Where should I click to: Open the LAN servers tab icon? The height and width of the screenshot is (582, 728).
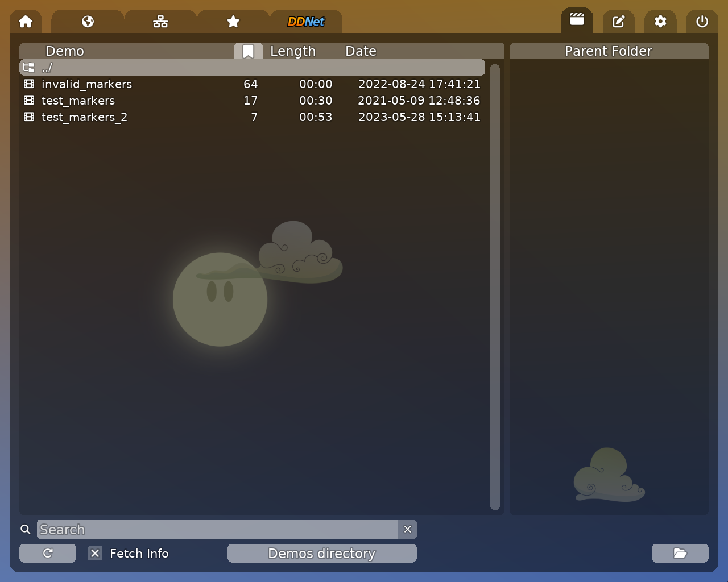[x=160, y=22]
